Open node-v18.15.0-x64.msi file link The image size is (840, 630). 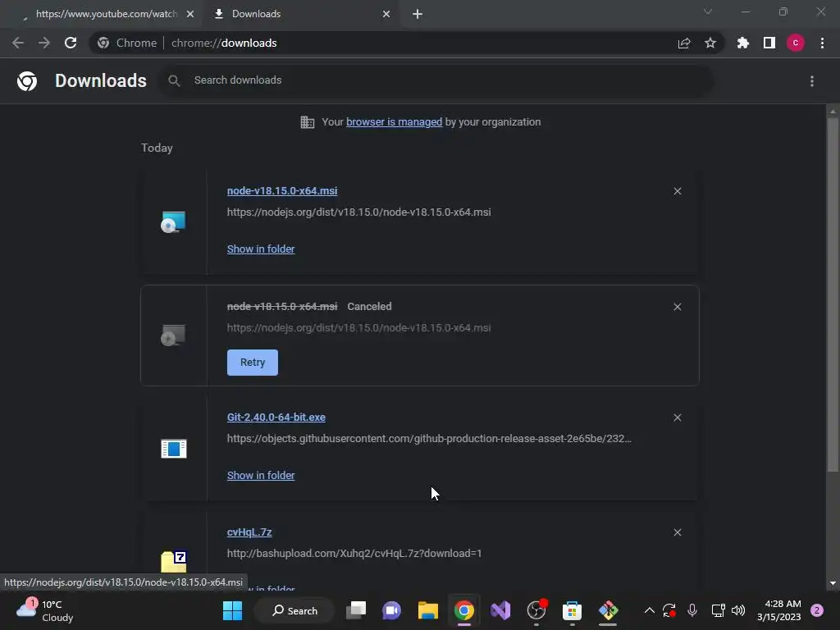click(x=282, y=190)
